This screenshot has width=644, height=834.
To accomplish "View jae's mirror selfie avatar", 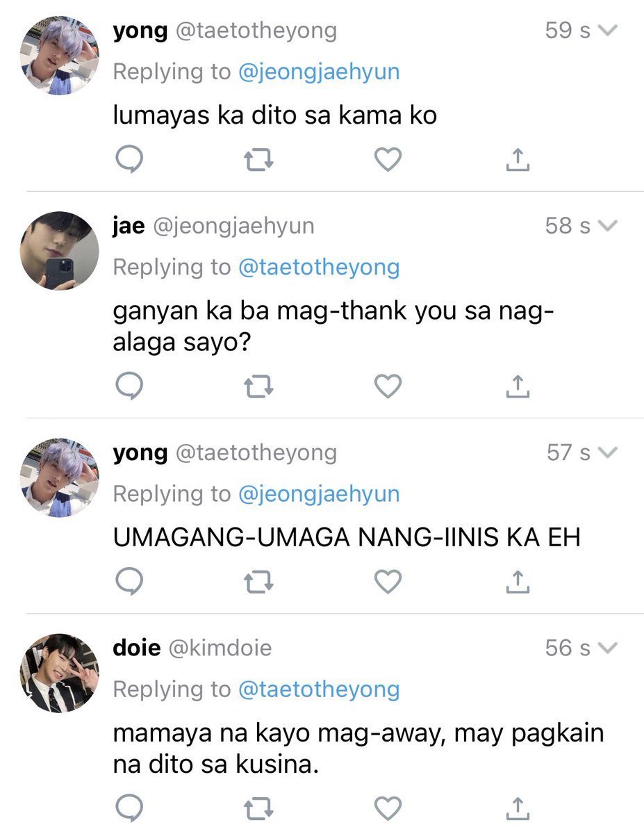I will pyautogui.click(x=59, y=251).
